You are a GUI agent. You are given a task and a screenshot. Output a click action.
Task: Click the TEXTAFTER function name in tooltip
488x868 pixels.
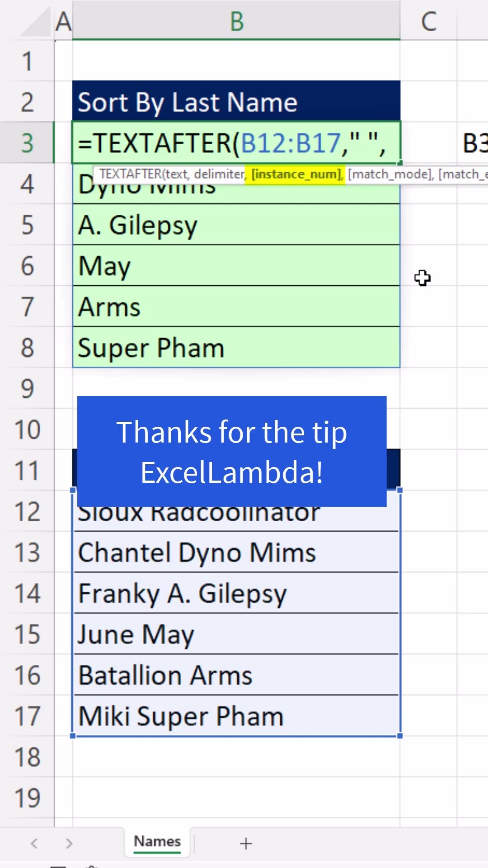(130, 174)
